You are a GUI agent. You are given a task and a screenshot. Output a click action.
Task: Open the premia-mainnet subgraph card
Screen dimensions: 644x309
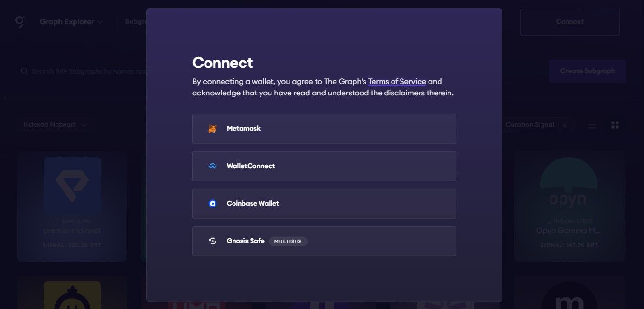(x=72, y=206)
